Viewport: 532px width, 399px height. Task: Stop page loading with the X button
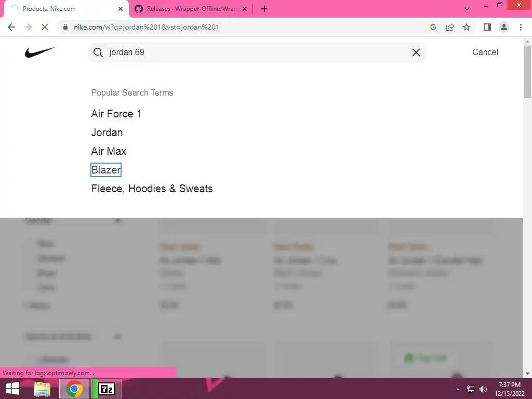45,27
